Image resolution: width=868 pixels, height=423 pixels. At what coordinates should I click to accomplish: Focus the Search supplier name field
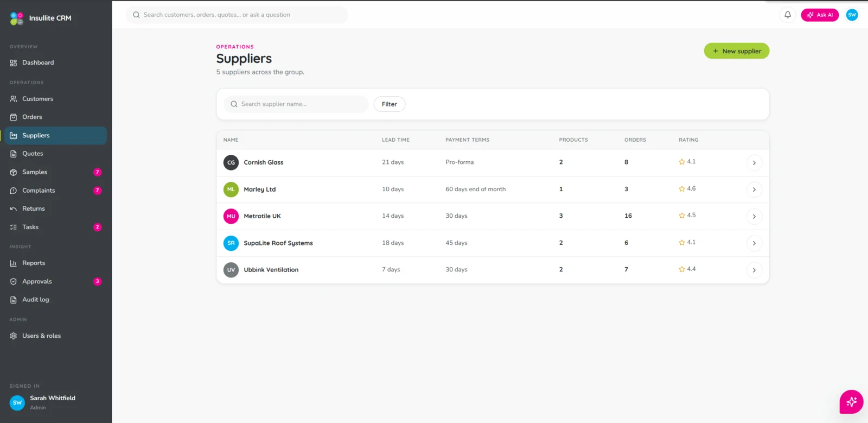[296, 104]
